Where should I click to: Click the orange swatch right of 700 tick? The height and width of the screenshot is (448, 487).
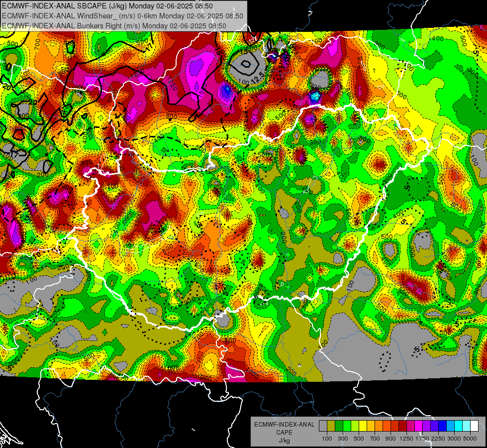pyautogui.click(x=379, y=426)
